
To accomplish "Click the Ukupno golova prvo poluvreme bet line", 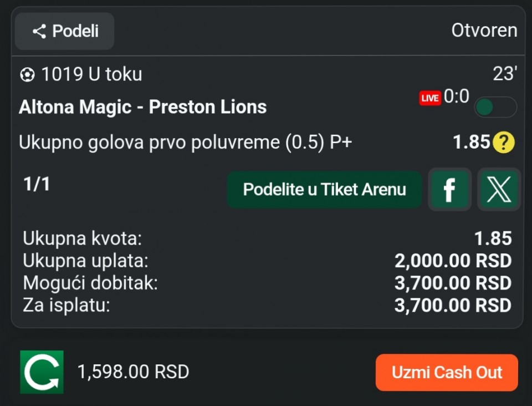I will tap(185, 142).
